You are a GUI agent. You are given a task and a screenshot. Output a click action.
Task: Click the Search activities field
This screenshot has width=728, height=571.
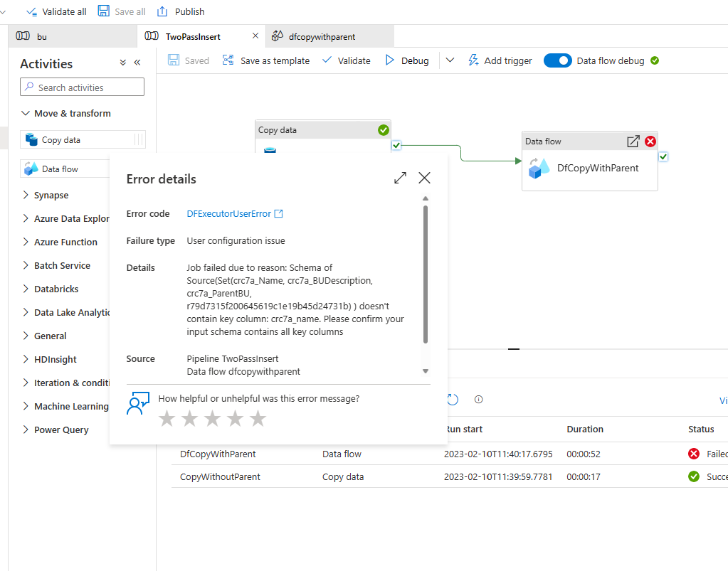82,86
